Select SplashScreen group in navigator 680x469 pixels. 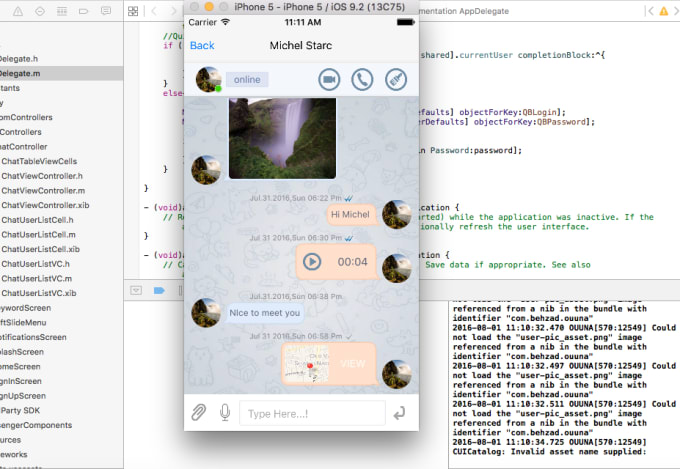coord(22,352)
